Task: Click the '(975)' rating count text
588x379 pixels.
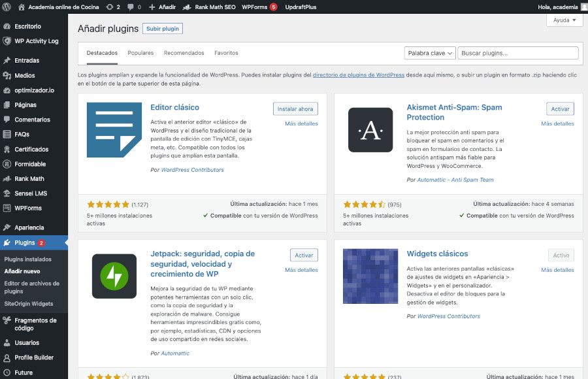Action: coord(395,205)
